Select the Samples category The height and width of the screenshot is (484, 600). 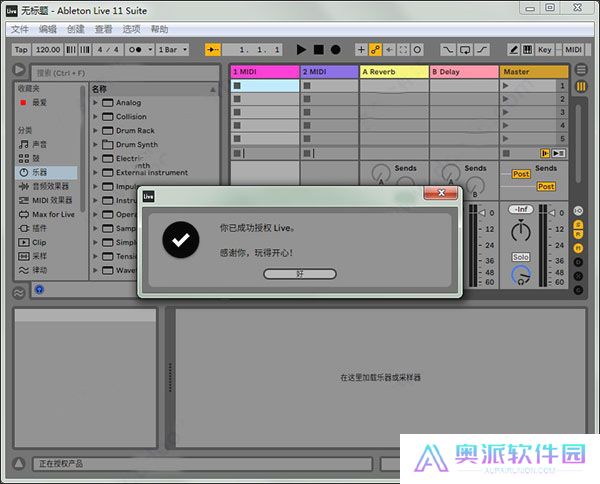(x=46, y=256)
